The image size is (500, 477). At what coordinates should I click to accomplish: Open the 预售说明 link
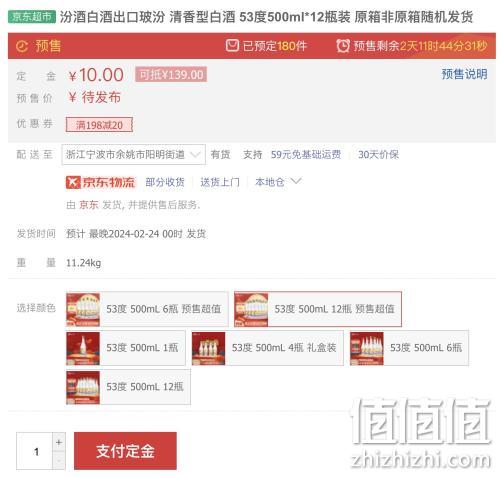point(464,74)
